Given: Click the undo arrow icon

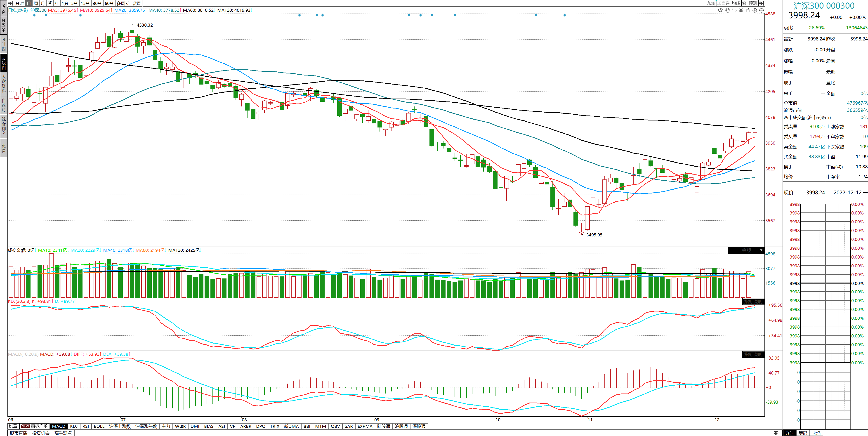Looking at the screenshot, I should pyautogui.click(x=734, y=10).
